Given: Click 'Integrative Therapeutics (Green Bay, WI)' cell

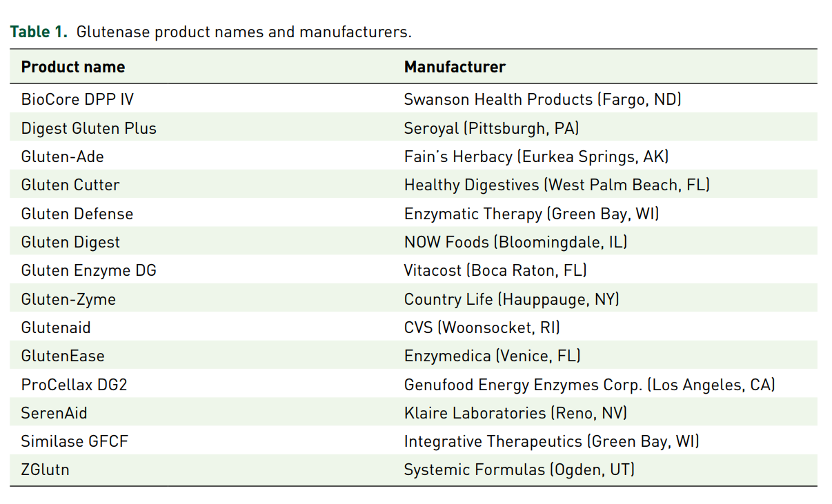Looking at the screenshot, I should coord(551,441).
